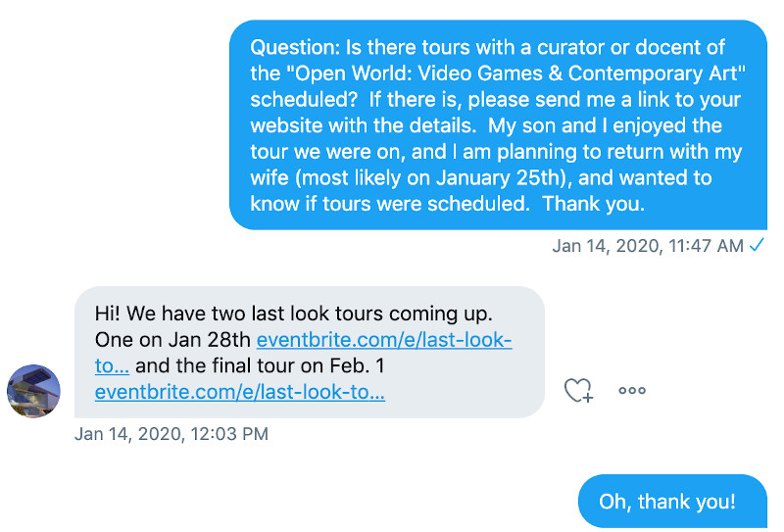Click the 12:03 PM timestamp
This screenshot has width=784, height=532.
(x=171, y=433)
